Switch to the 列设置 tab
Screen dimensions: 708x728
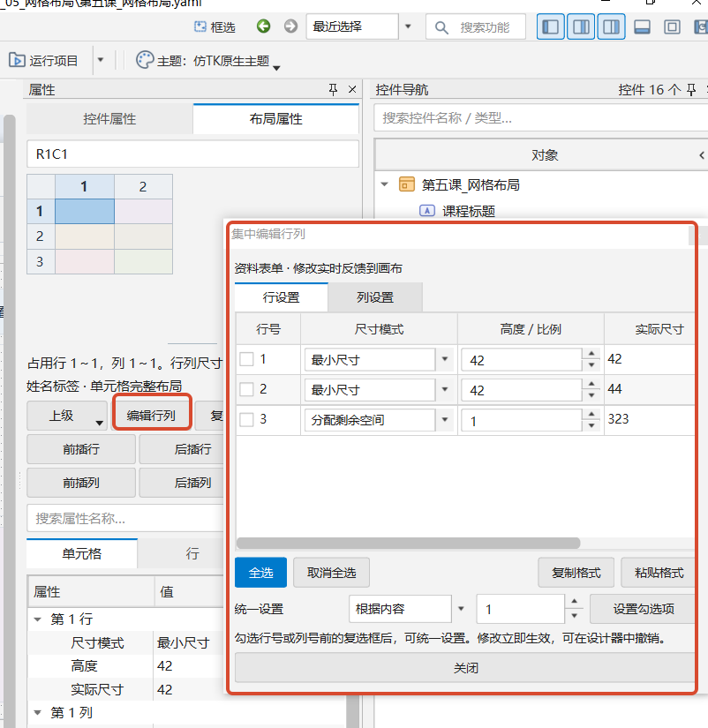point(375,297)
